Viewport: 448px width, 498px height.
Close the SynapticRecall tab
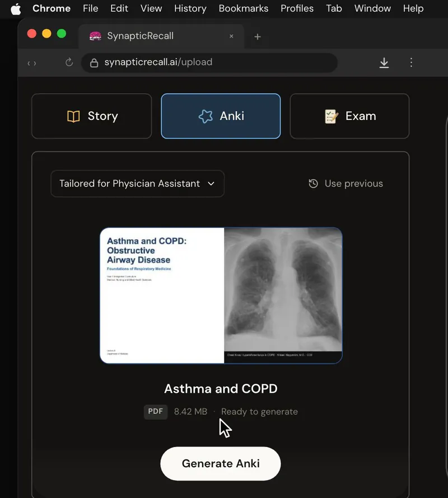coord(231,36)
